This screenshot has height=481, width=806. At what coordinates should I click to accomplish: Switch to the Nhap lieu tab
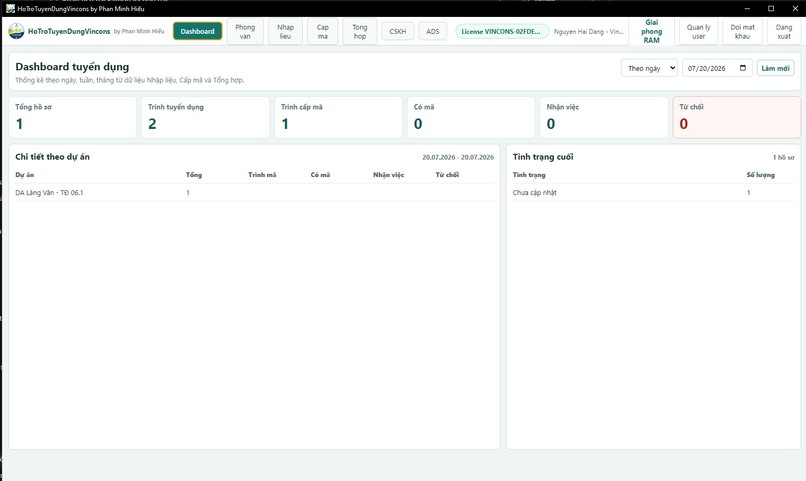(x=285, y=31)
